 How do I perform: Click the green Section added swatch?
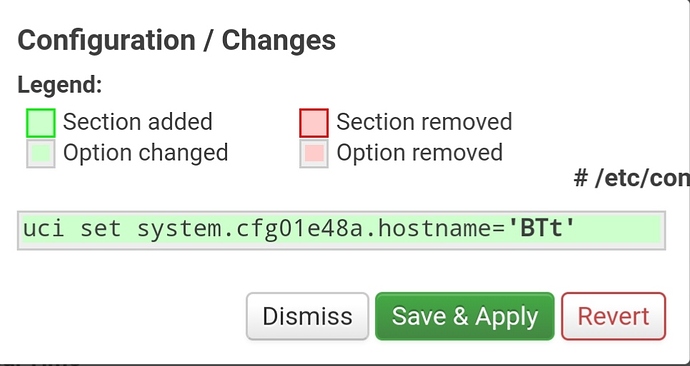(x=41, y=123)
